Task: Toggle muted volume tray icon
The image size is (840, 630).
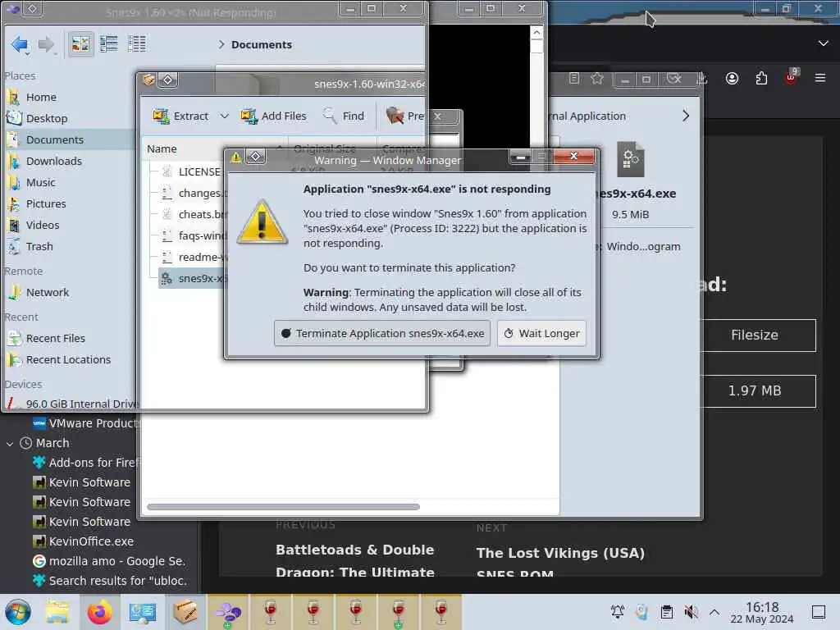Action: (x=691, y=611)
